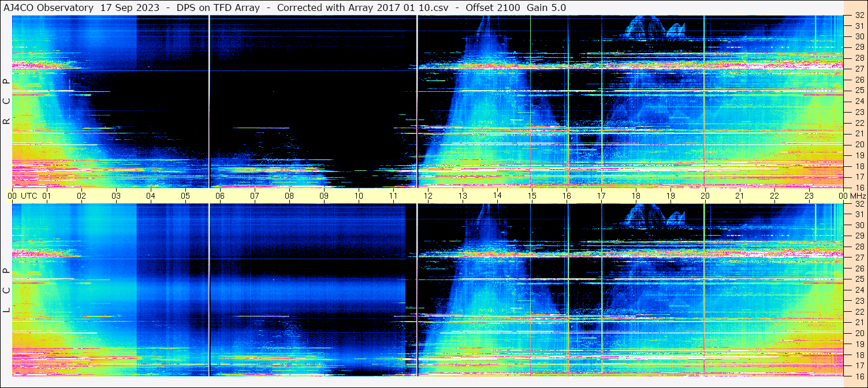Viewport: 868px width, 388px height.
Task: Pick the 23 hour label on time axis
Action: (809, 196)
